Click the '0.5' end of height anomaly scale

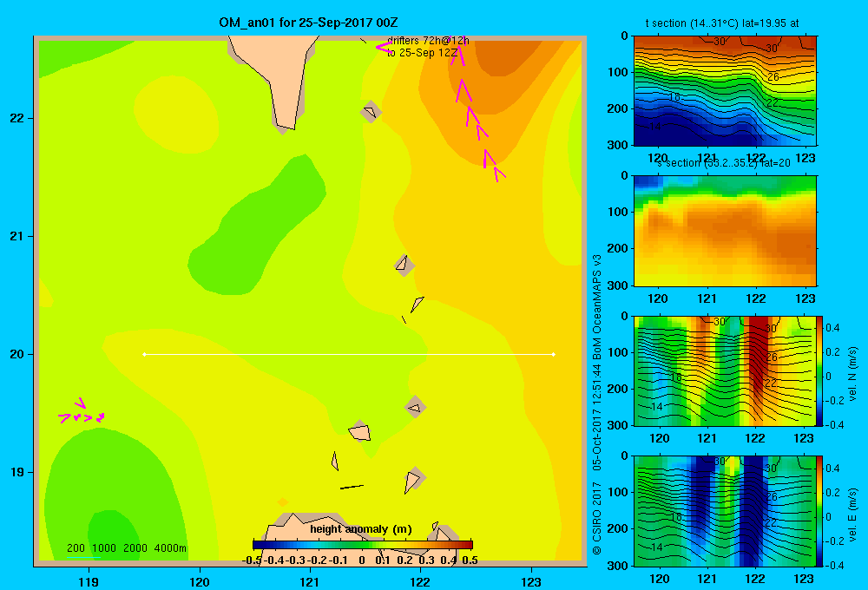point(470,560)
